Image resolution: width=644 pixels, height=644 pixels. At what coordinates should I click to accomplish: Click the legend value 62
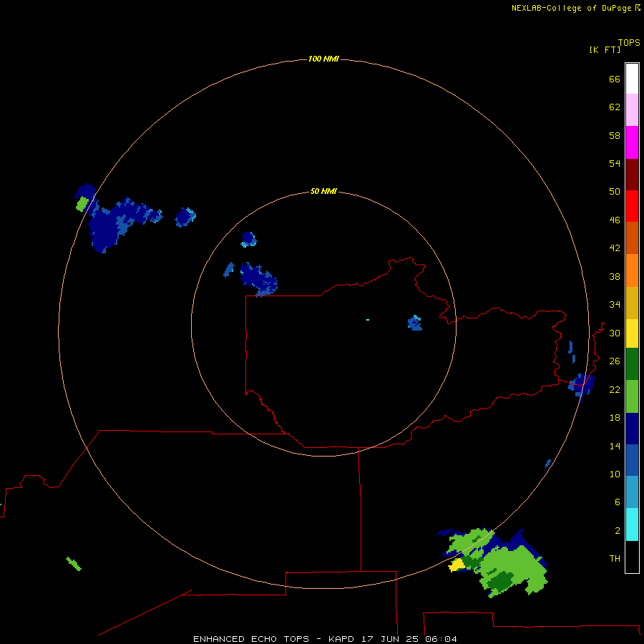tap(615, 107)
